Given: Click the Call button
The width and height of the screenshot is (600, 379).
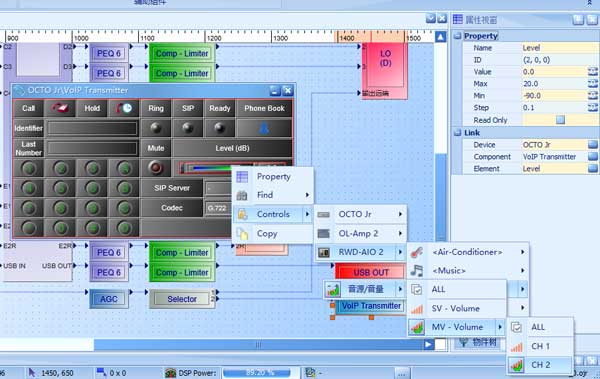Looking at the screenshot, I should [28, 108].
